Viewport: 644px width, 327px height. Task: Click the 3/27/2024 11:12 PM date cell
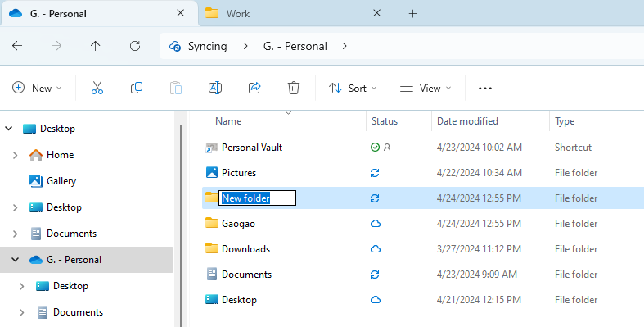[x=479, y=249]
